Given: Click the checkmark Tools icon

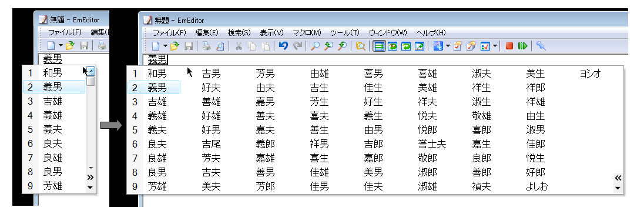Looking at the screenshot, I should coord(485,46).
